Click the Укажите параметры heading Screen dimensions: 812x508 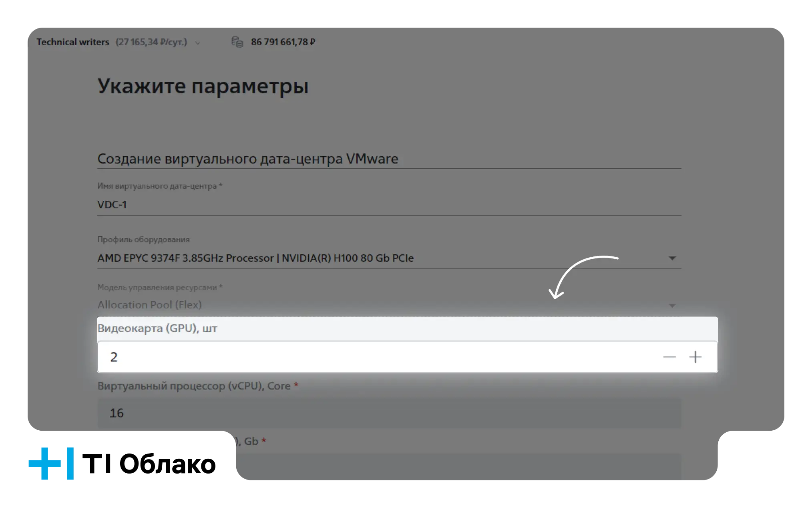coord(203,86)
